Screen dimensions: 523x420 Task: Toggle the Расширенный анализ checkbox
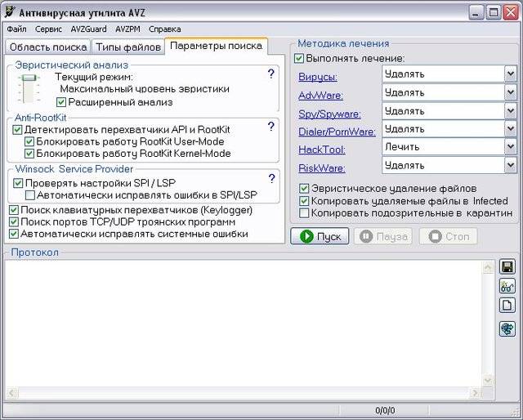point(61,102)
